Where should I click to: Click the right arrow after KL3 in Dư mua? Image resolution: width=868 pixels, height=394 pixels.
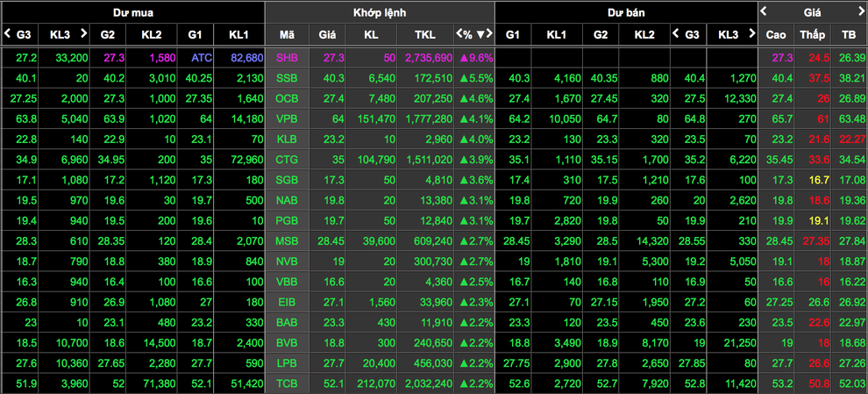[83, 33]
